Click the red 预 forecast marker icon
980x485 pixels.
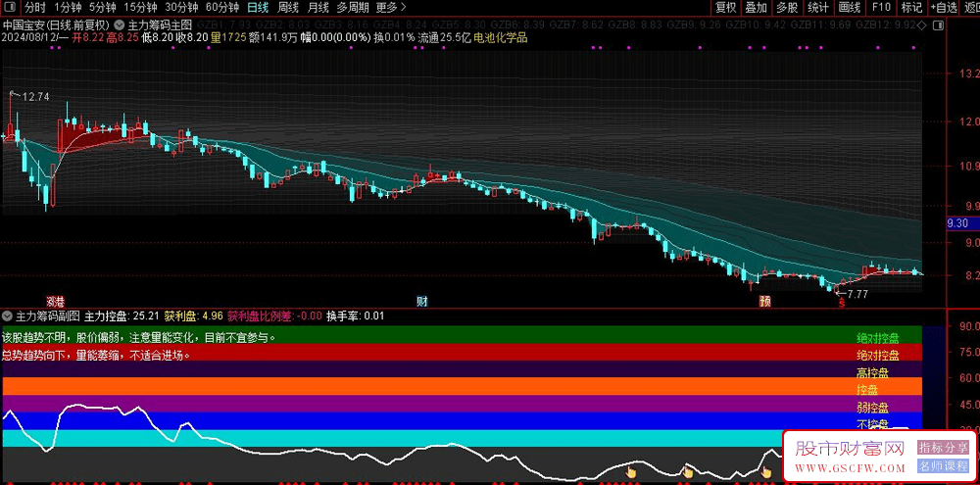765,302
